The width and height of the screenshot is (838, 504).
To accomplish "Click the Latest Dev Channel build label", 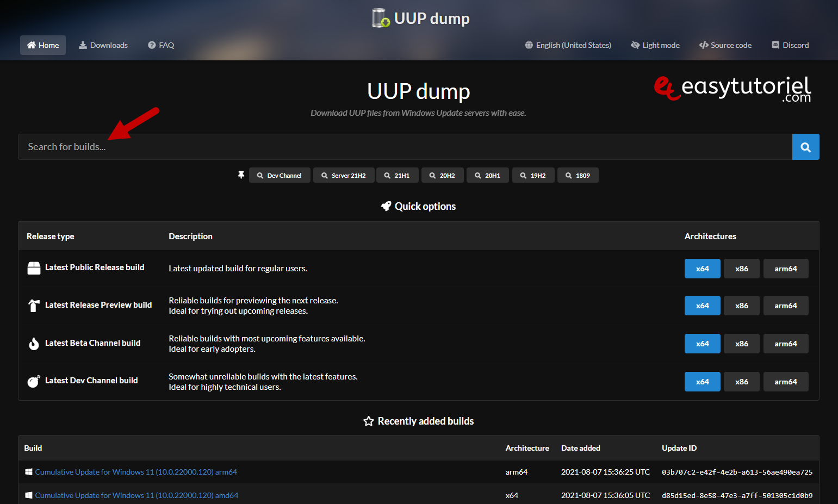I will 91,381.
